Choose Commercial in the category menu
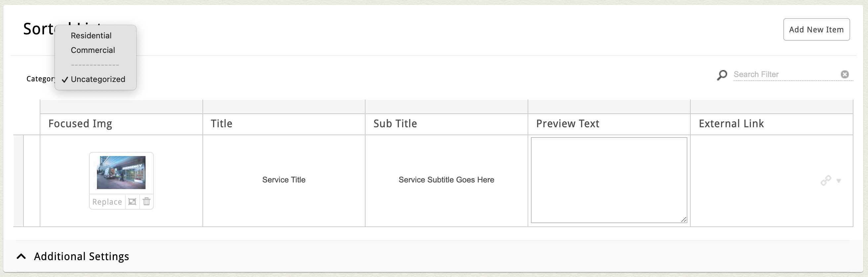This screenshot has height=277, width=868. [93, 50]
